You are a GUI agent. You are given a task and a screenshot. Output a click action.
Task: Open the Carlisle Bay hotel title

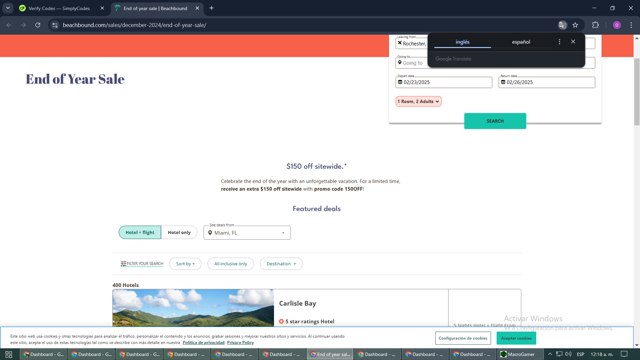tap(298, 303)
